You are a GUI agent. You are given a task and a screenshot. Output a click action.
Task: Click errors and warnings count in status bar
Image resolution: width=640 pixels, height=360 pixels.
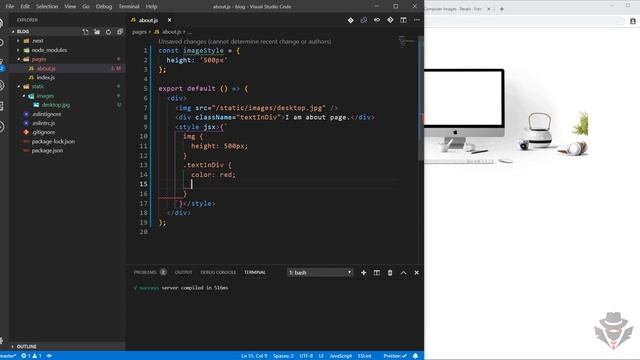[x=31, y=356]
